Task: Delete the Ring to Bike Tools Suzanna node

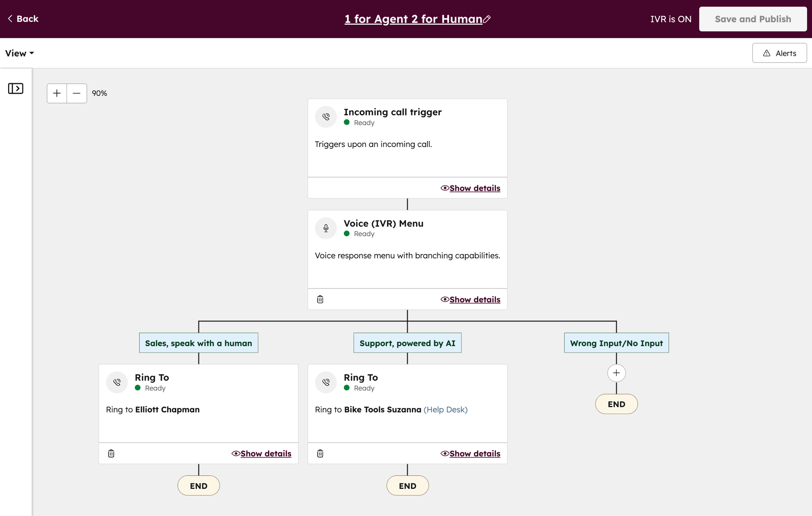Action: (320, 453)
